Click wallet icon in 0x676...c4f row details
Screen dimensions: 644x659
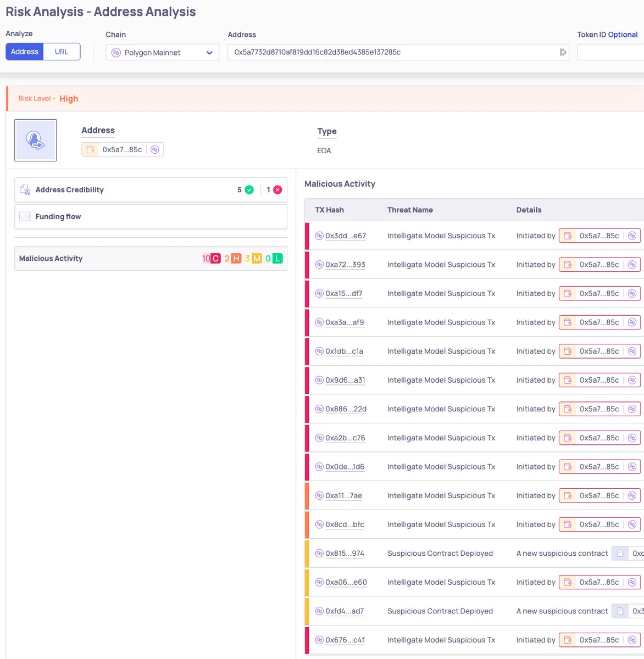(568, 640)
